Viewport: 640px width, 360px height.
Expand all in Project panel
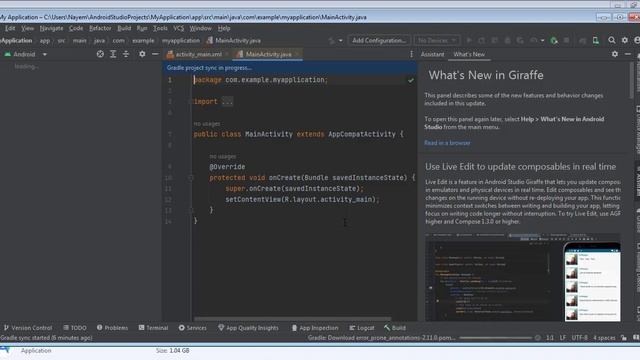pyautogui.click(x=113, y=54)
